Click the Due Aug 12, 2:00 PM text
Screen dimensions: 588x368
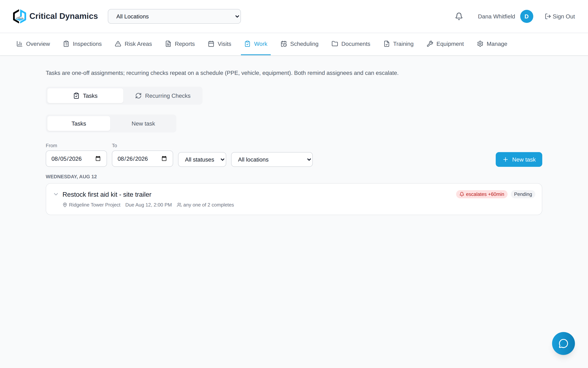[x=148, y=205]
